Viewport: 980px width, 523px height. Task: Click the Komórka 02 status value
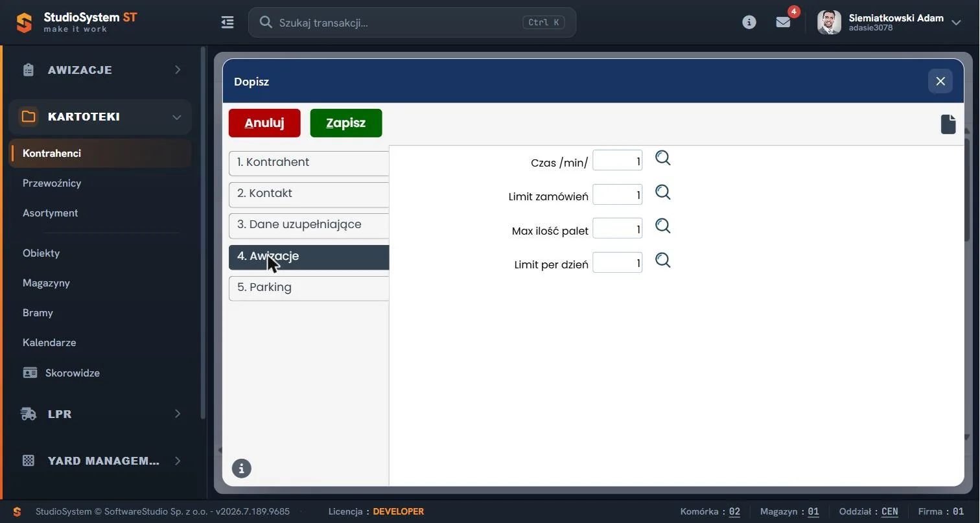coord(734,511)
